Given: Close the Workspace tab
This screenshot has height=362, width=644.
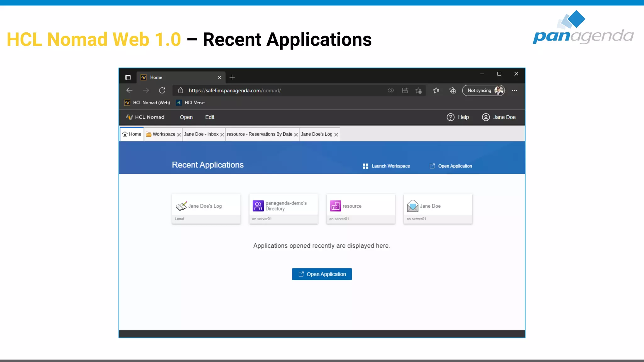Looking at the screenshot, I should 179,134.
